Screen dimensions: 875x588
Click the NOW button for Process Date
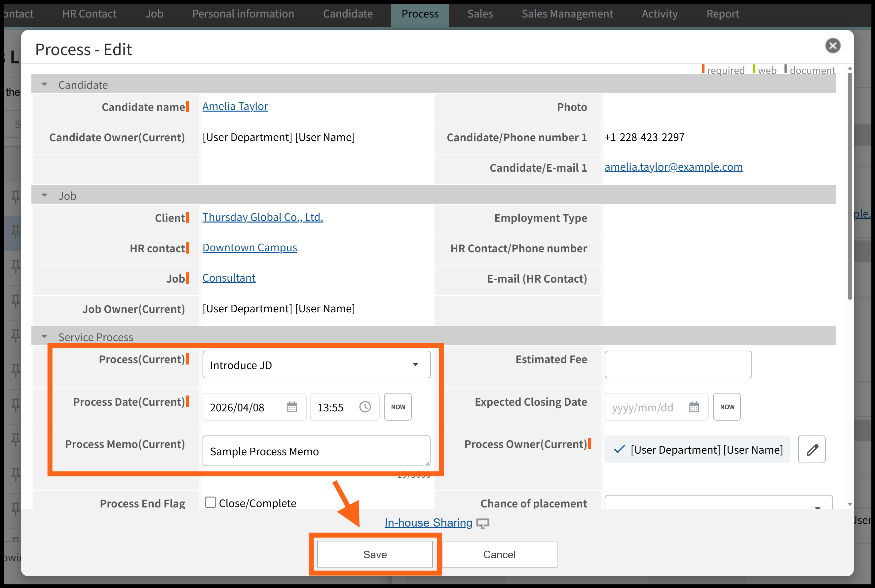398,407
